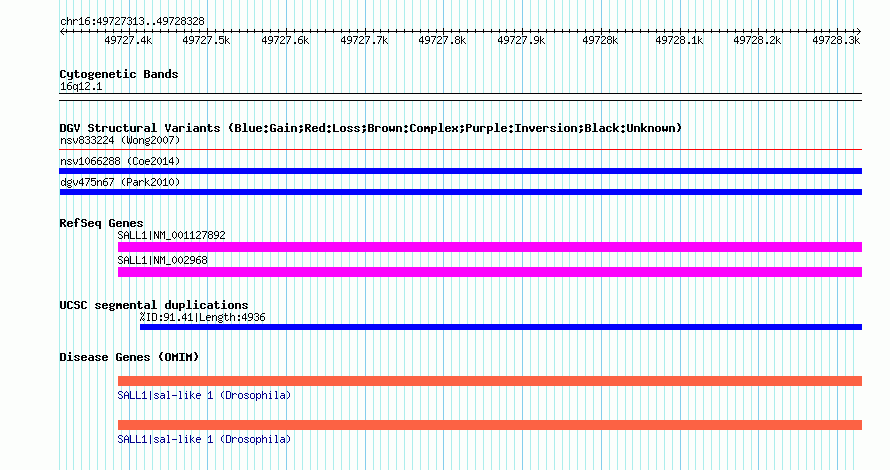Click the lower orange OMIM SALL1 bar
This screenshot has height=470, width=890.
coord(490,425)
